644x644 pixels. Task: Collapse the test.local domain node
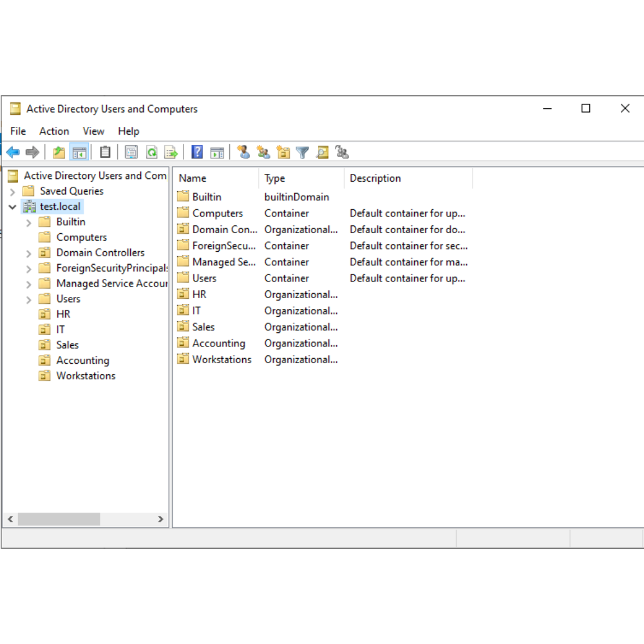(12, 207)
